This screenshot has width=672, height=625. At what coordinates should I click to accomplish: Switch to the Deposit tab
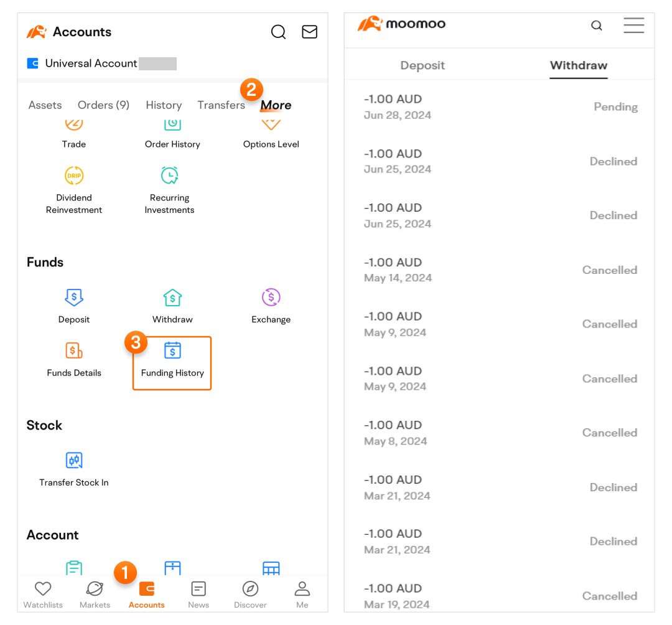tap(422, 65)
